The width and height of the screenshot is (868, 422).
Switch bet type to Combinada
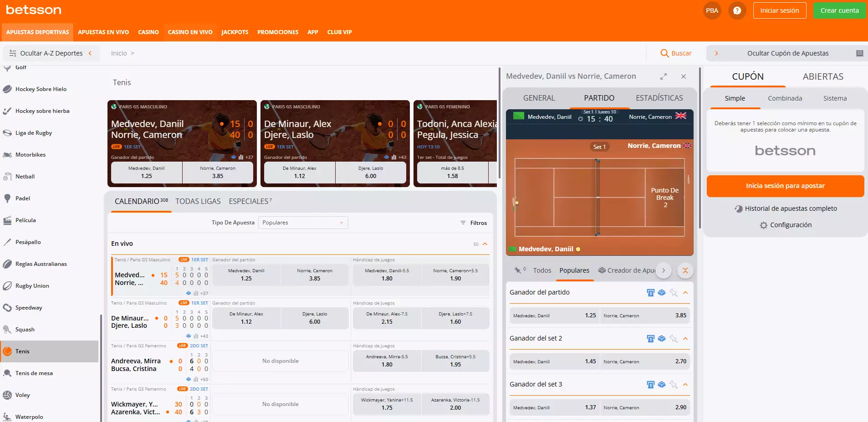point(785,98)
